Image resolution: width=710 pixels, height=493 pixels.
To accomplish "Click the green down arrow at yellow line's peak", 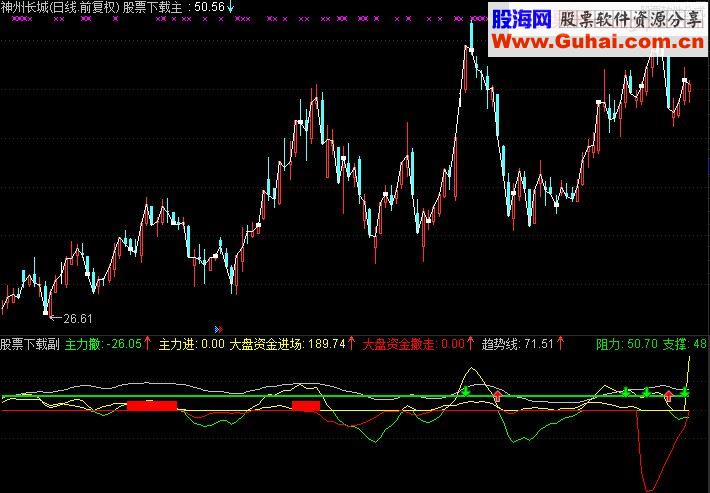I will (x=466, y=391).
